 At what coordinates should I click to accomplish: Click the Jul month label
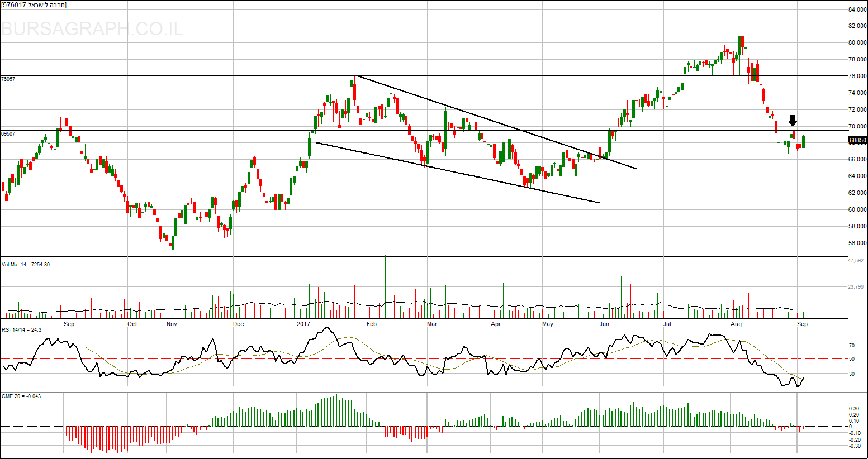667,324
